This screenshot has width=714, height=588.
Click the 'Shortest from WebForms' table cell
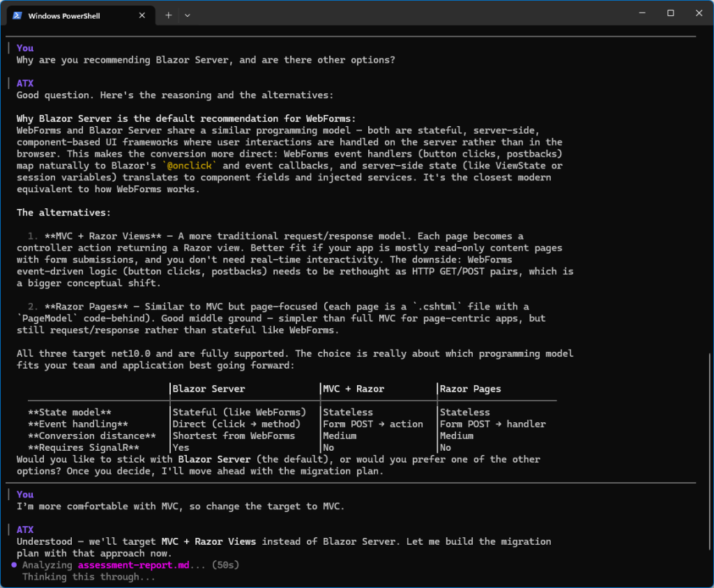[x=234, y=436]
